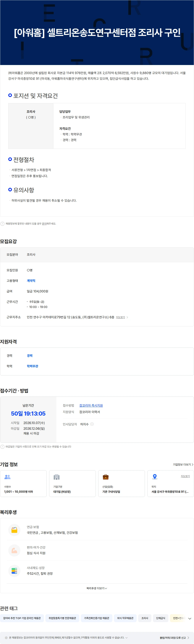Screen dimensions: 194x644
Task: Select tag 가족친화인증기업 채용관
Action: [x=97, y=618]
